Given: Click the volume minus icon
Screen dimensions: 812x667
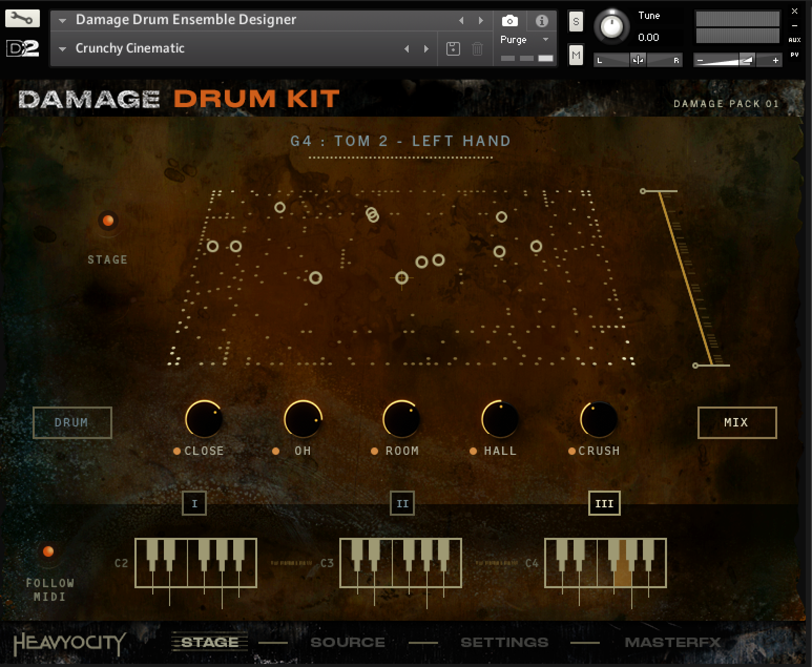Looking at the screenshot, I should pos(700,60).
